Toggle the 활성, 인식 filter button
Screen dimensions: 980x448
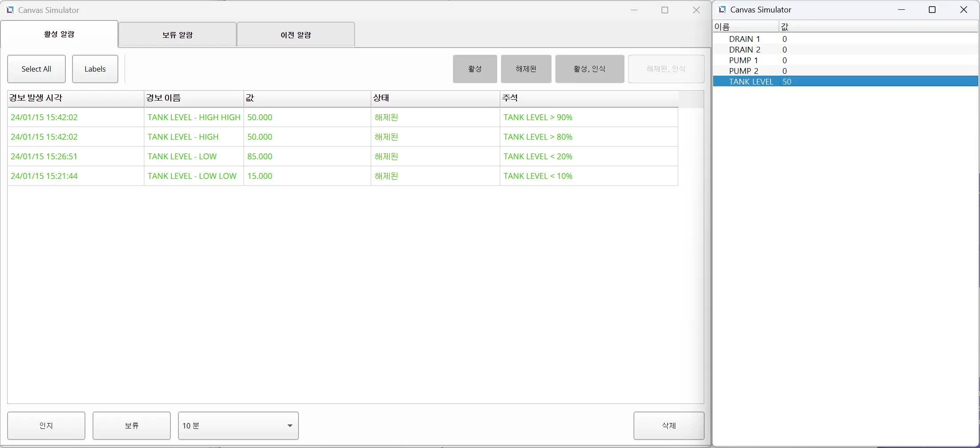[589, 69]
